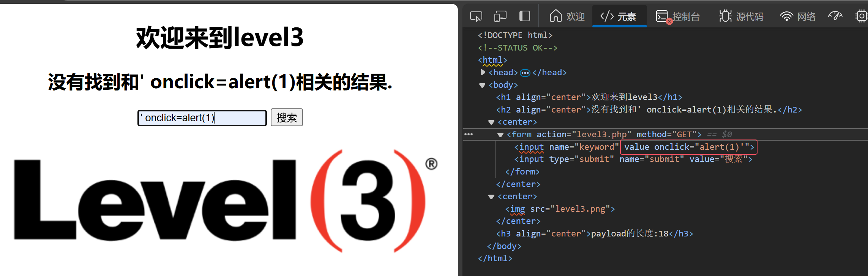Click the 搜索 button on the page
This screenshot has width=868, height=276.
point(287,117)
